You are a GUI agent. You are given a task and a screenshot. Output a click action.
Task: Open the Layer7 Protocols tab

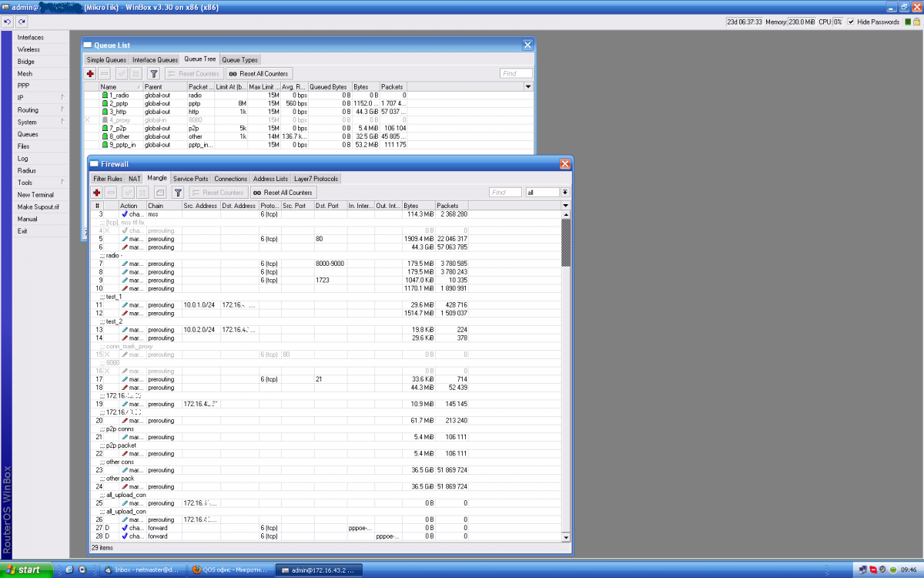(316, 178)
